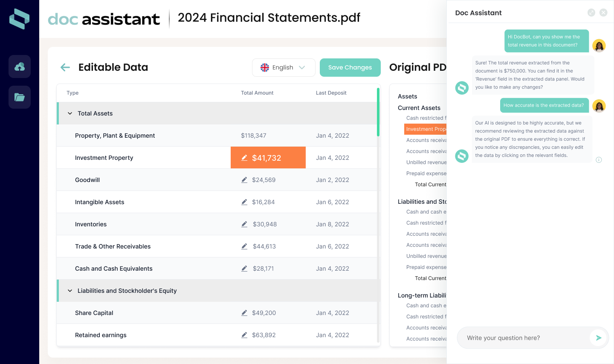Click the Total Amount column header
The width and height of the screenshot is (614, 364).
point(257,93)
